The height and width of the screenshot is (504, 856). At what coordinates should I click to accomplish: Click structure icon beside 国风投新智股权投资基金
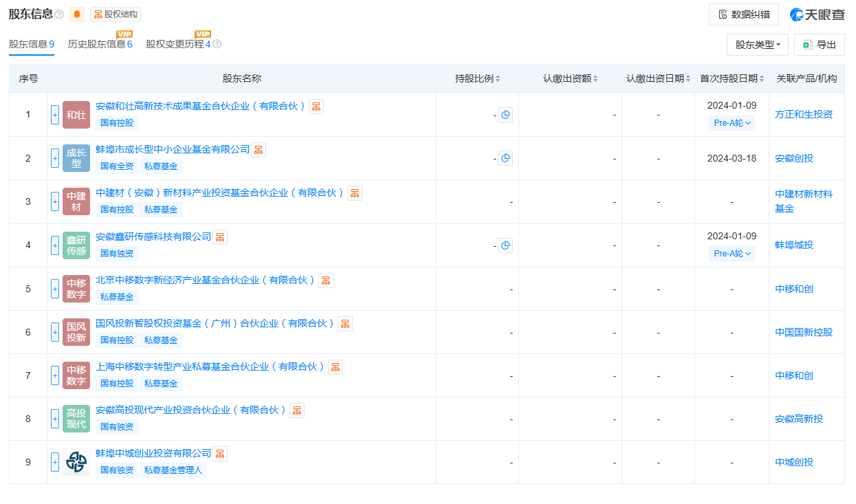pos(345,324)
